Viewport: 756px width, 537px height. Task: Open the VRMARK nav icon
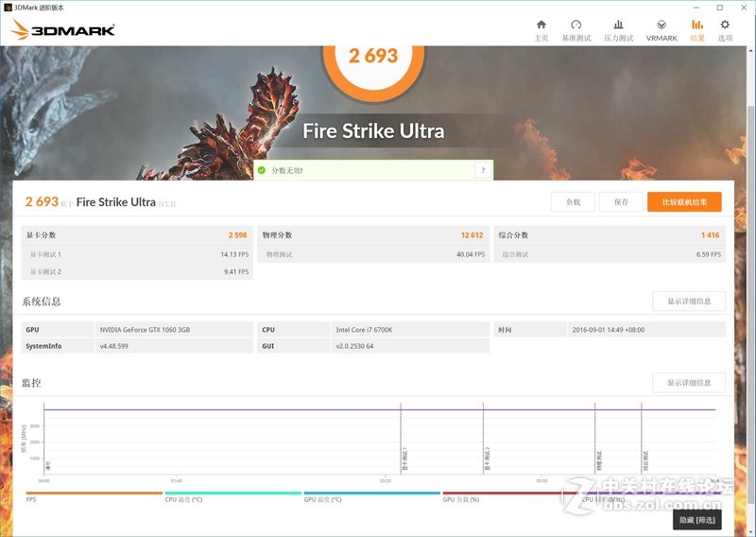661,25
